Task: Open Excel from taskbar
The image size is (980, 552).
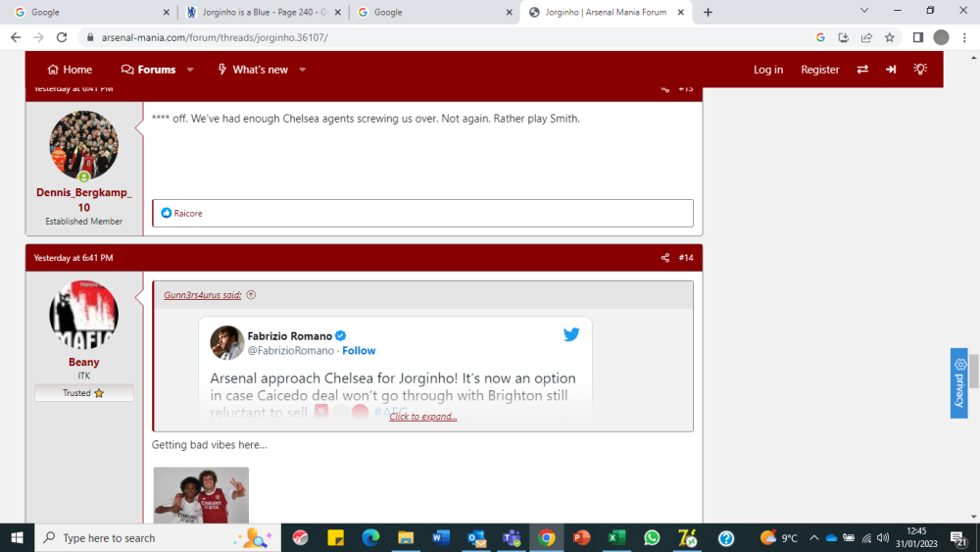Action: (x=616, y=537)
